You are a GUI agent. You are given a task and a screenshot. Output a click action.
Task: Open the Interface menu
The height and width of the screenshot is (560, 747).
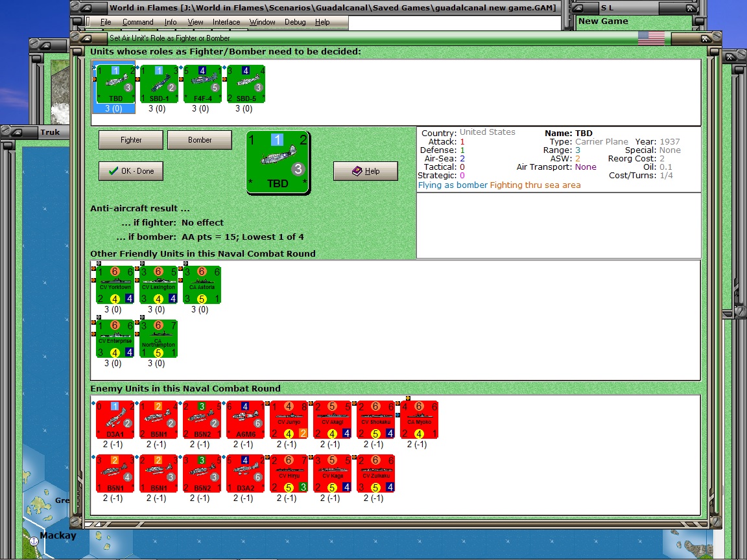pos(226,22)
